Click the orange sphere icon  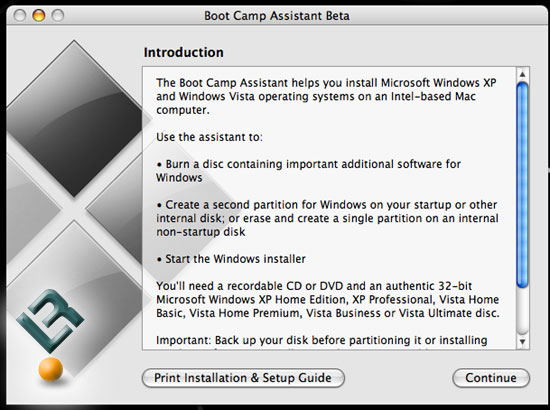point(51,369)
